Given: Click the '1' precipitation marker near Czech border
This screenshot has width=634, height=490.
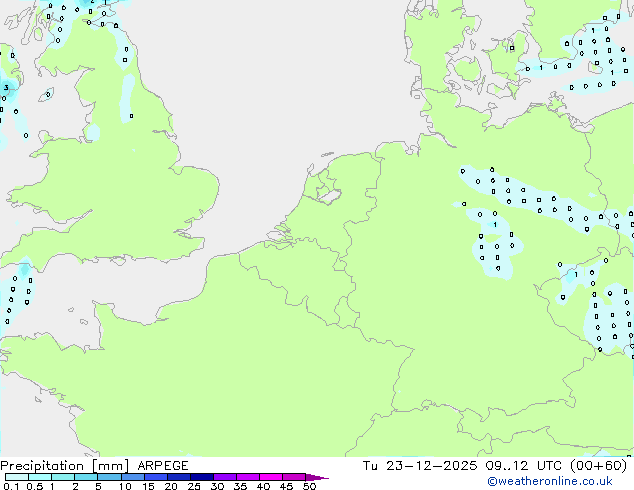Looking at the screenshot, I should tap(576, 274).
